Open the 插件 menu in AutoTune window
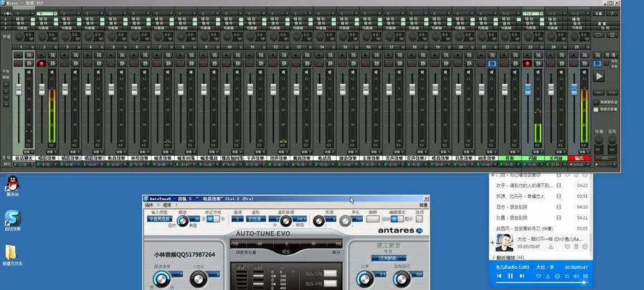Viewport: 644px width, 290px height. point(149,205)
